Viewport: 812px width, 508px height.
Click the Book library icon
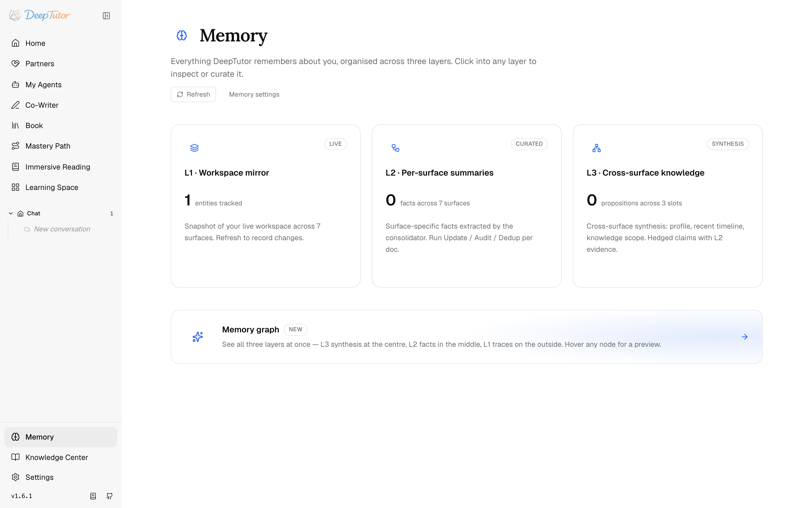[x=15, y=125]
